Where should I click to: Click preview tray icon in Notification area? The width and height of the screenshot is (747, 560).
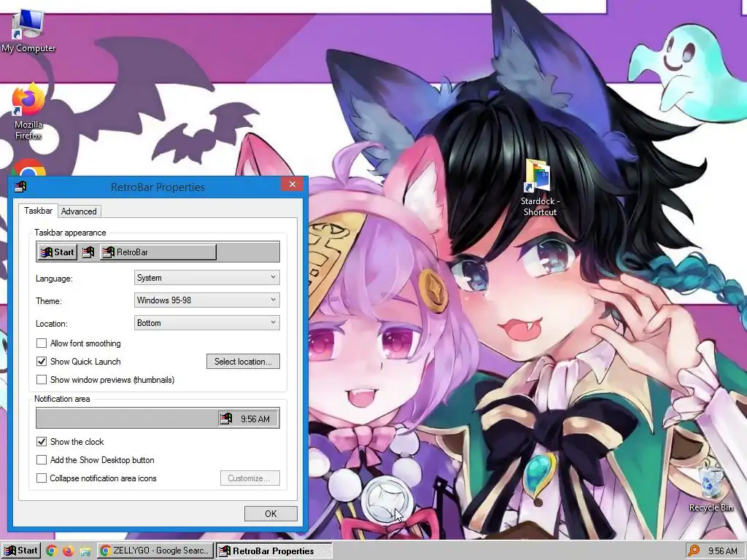(226, 419)
